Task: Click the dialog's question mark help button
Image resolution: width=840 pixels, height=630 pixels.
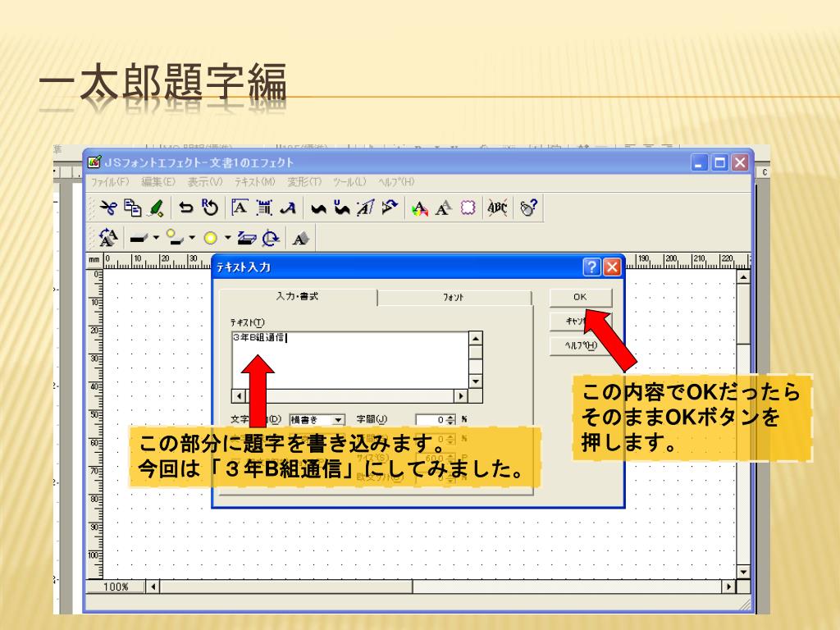Action: (x=591, y=267)
